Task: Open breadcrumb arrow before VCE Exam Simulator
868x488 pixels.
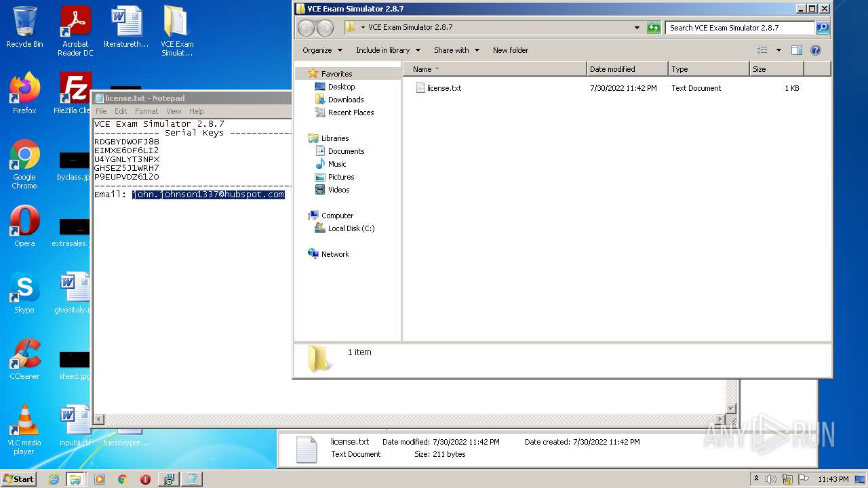Action: (363, 28)
